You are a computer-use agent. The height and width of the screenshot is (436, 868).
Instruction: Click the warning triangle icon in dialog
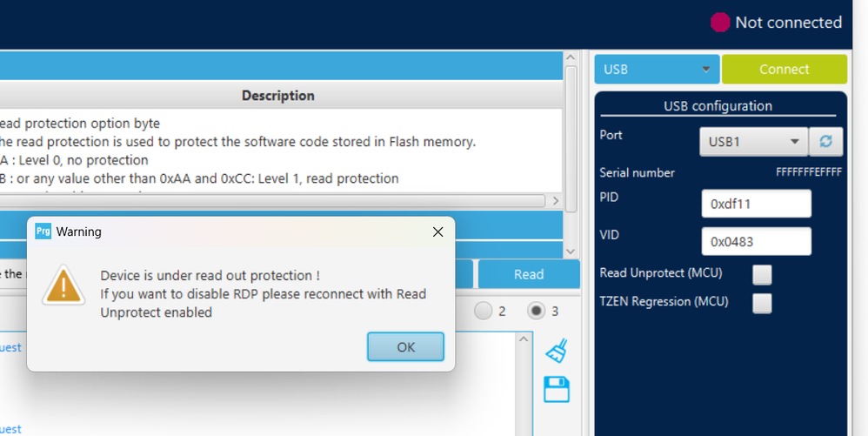[x=63, y=285]
